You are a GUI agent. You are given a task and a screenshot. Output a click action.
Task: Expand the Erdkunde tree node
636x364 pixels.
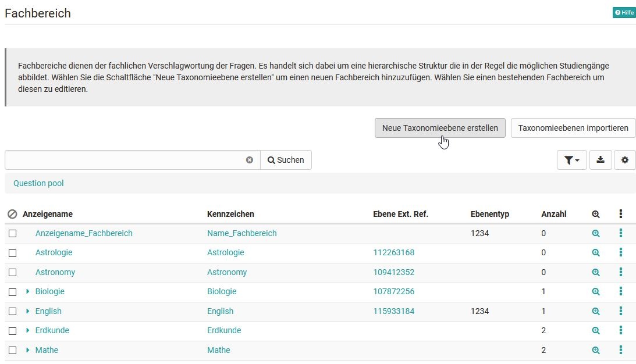click(27, 330)
